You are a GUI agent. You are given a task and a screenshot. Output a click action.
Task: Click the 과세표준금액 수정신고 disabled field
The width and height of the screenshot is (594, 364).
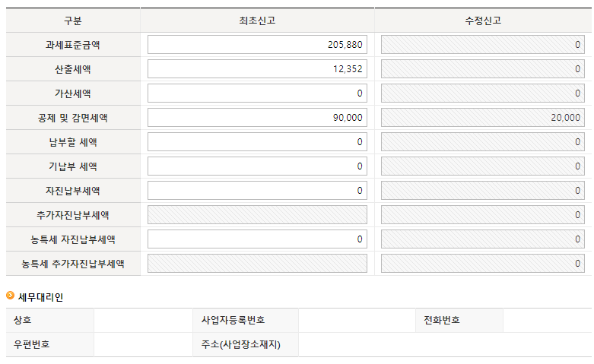[483, 45]
